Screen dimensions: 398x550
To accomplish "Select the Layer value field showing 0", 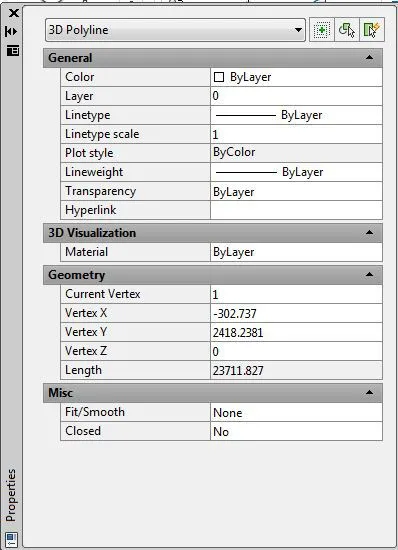I will pyautogui.click(x=296, y=96).
